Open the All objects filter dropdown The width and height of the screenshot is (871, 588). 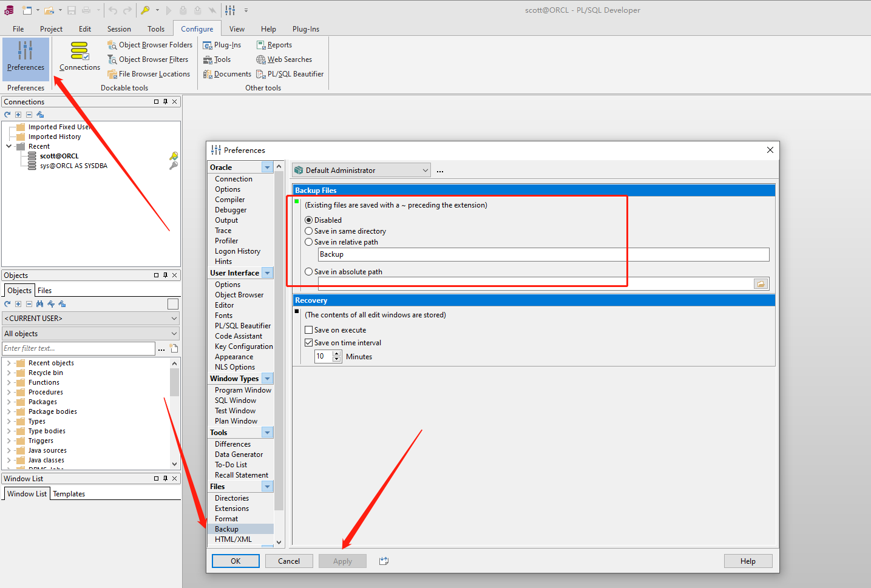pos(90,334)
